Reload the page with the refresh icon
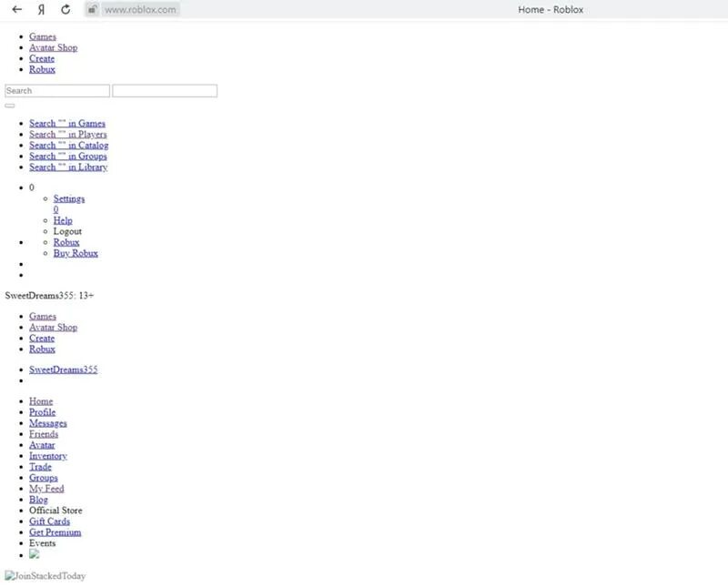This screenshot has height=587, width=728. (66, 9)
